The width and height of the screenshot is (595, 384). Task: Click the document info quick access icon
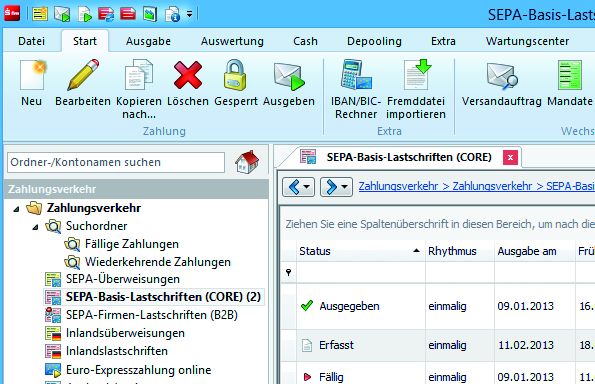(x=172, y=14)
